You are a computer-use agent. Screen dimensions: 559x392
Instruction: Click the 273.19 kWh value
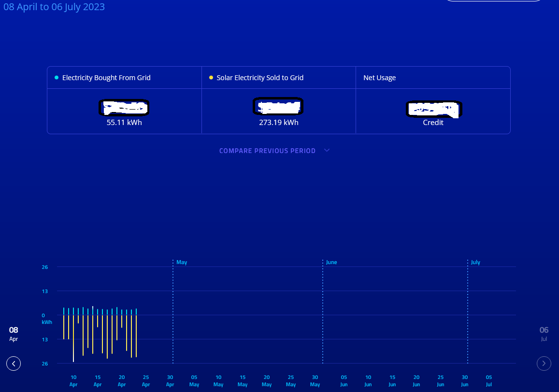coord(278,122)
